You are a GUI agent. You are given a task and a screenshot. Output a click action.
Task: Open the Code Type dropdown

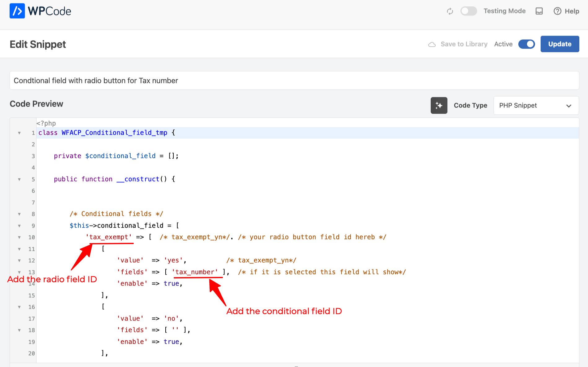pyautogui.click(x=536, y=106)
